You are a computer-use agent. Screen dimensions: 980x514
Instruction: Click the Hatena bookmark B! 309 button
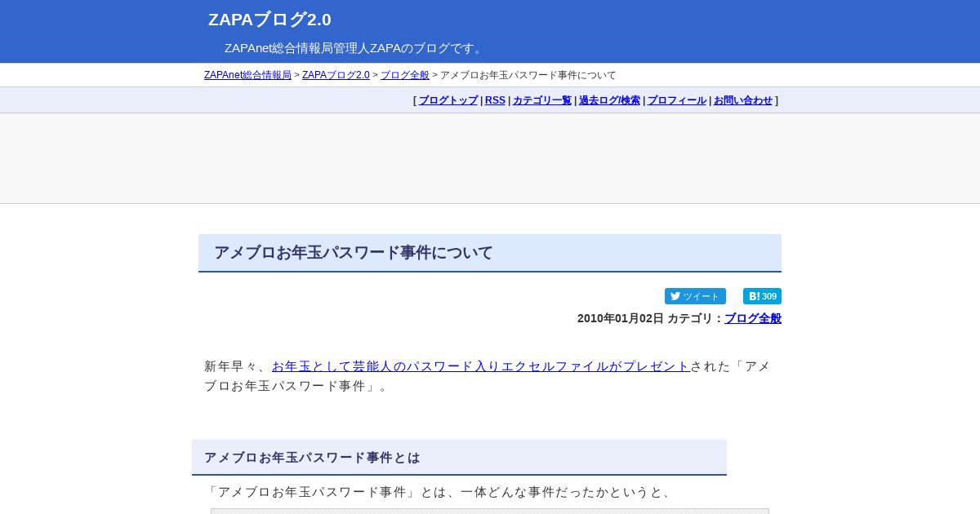[762, 296]
